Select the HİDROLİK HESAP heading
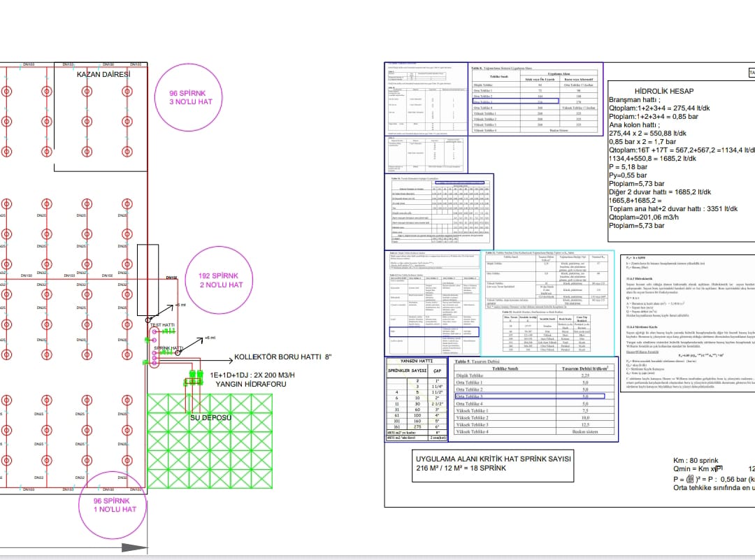The width and height of the screenshot is (755, 560). pyautogui.click(x=663, y=91)
